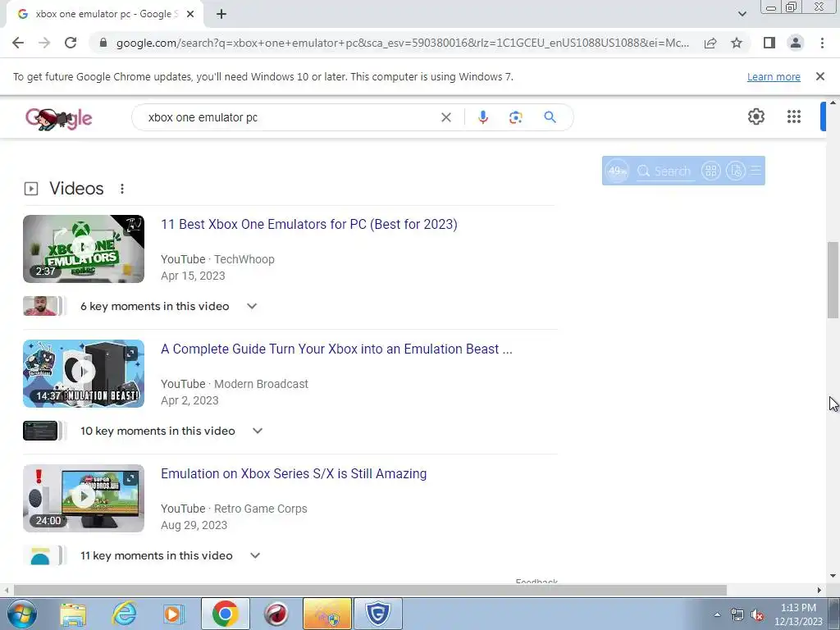The height and width of the screenshot is (630, 840).
Task: Switch to Chrome in the taskbar
Action: 225,614
